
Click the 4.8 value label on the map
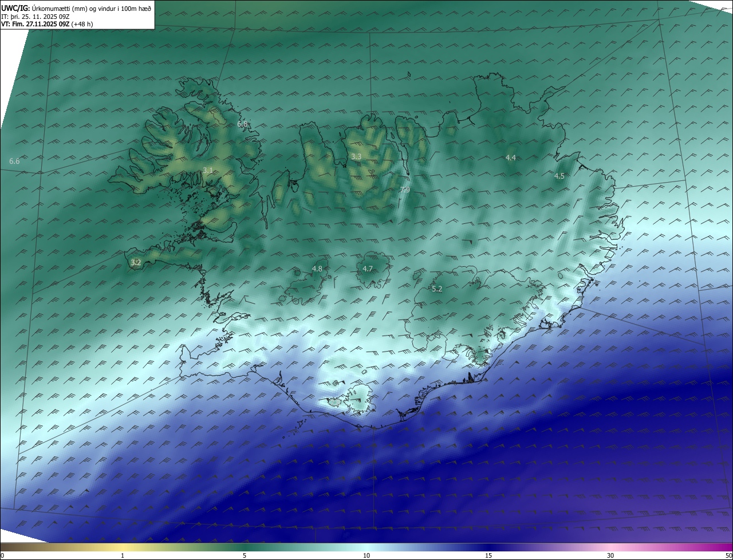pos(317,269)
